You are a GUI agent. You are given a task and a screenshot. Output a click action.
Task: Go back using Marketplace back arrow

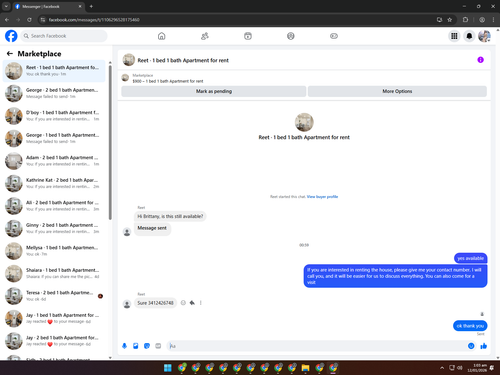point(10,54)
